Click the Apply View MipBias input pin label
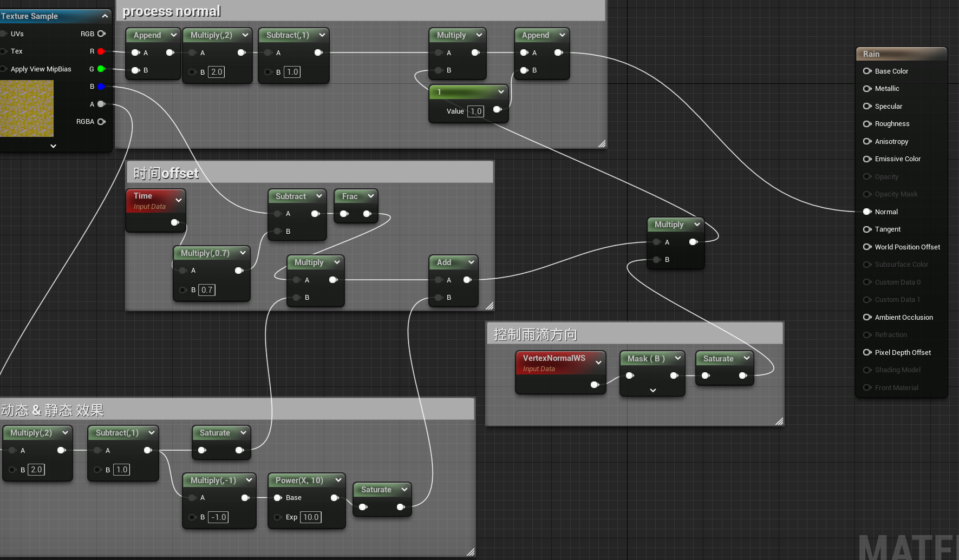Viewport: 959px width, 560px height. (41, 69)
